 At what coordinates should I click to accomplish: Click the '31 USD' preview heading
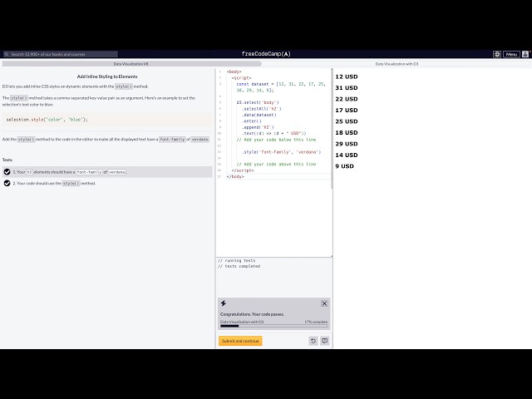347,88
